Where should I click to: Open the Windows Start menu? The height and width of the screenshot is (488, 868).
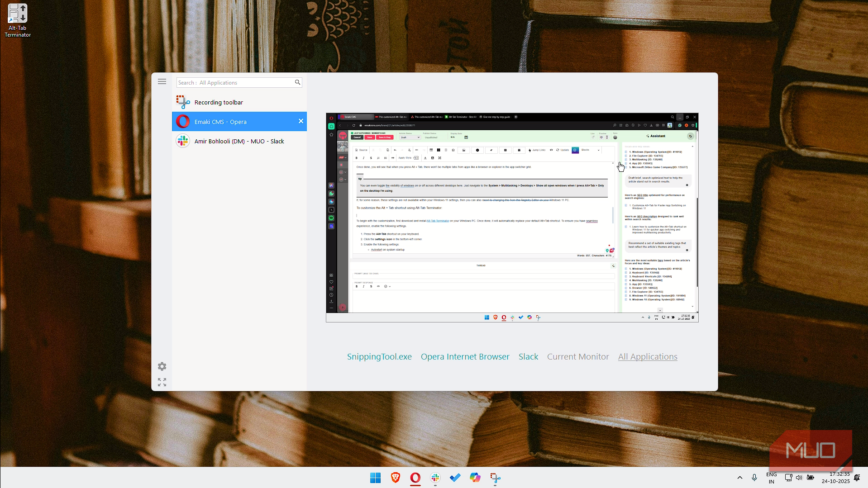point(376,478)
